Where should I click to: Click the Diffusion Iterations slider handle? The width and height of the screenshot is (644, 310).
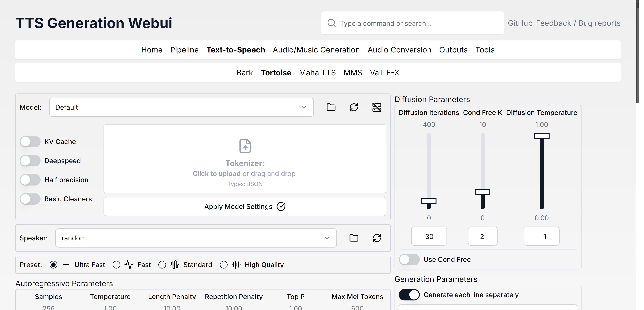pyautogui.click(x=429, y=201)
